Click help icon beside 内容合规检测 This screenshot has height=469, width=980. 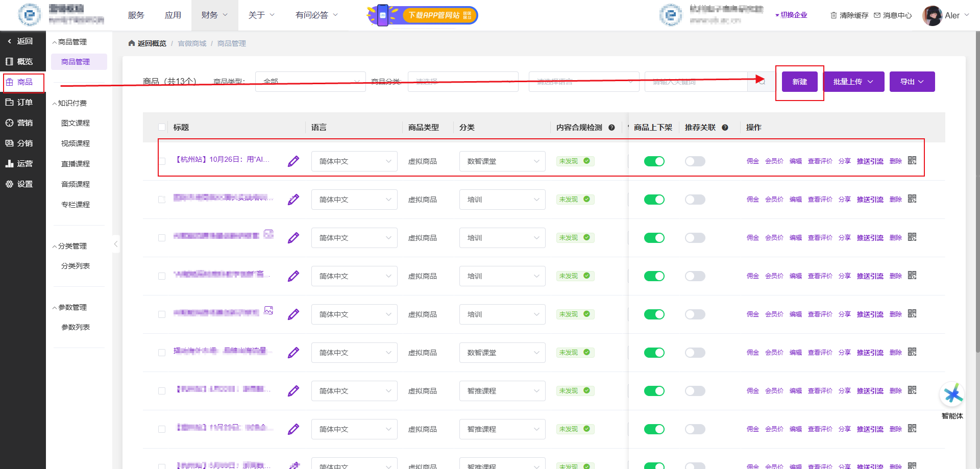pos(611,128)
